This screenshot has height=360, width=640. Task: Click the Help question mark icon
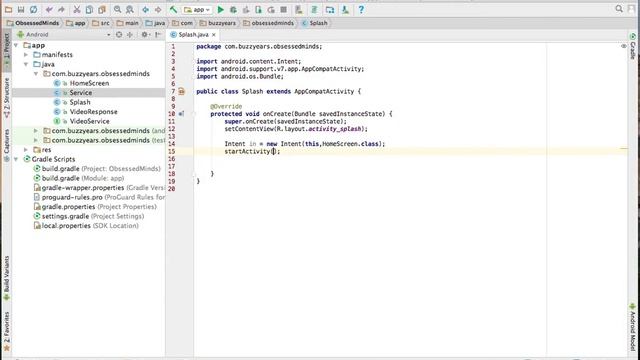(x=361, y=9)
